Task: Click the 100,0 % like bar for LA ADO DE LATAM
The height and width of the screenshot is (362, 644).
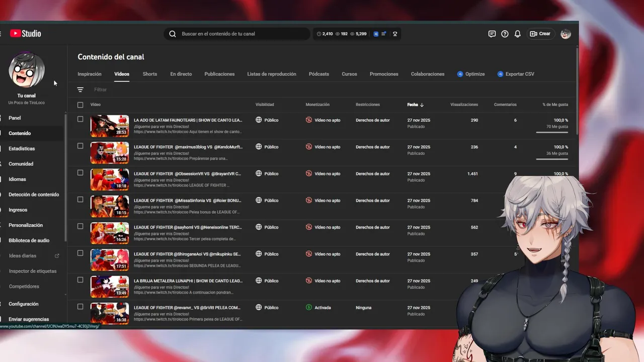Action: tap(552, 132)
